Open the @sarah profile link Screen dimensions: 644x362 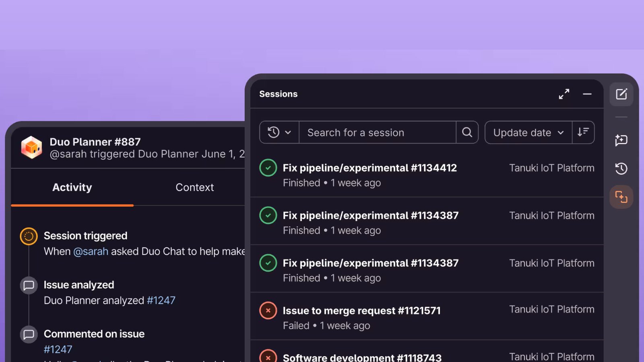point(91,251)
